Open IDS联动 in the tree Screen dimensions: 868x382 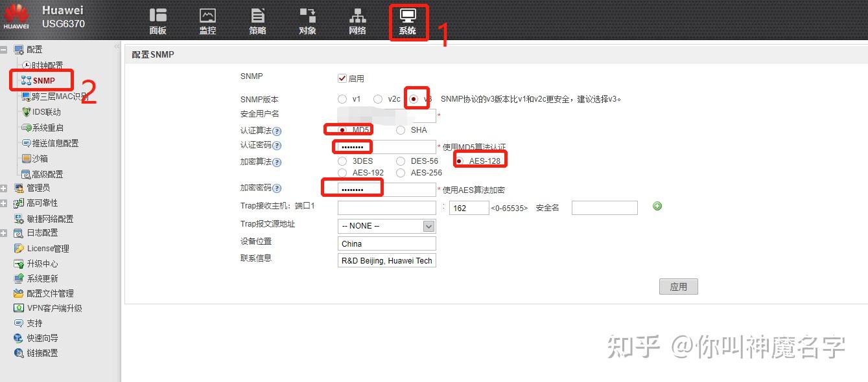click(47, 112)
